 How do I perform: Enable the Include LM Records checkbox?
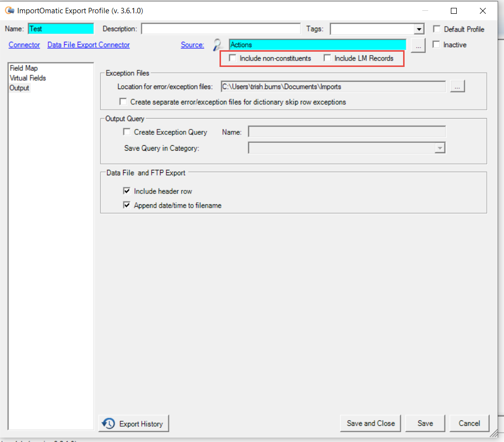coord(327,58)
